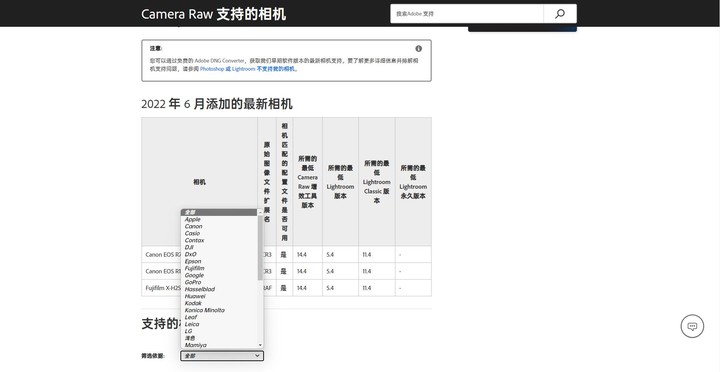Screen dimensions: 720x372
Task: Click the 所需的最低 Lightroom Classic 版本 header
Action: 377,182
